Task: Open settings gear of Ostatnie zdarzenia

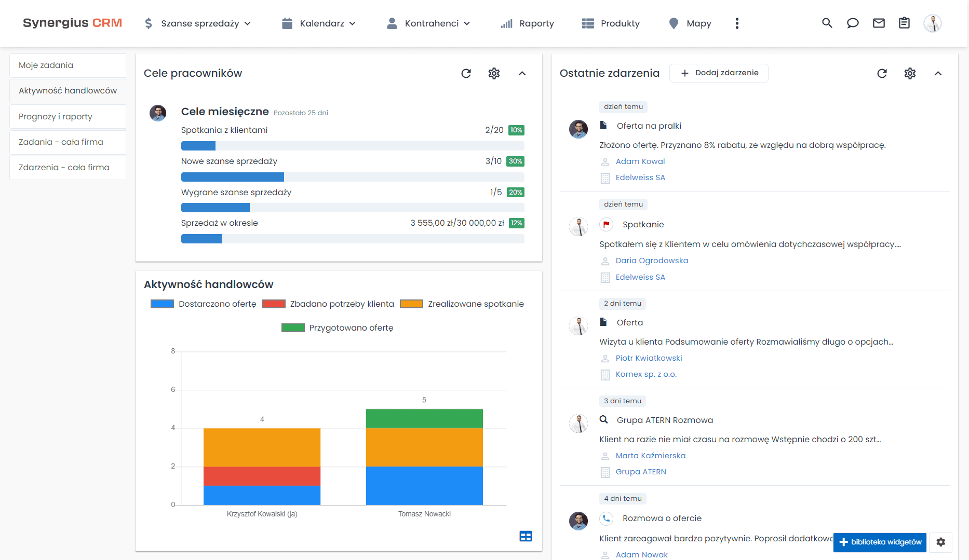Action: tap(910, 74)
